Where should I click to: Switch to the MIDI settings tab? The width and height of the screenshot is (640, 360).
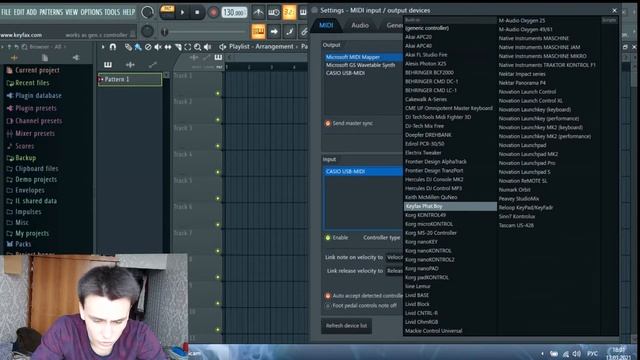[326, 25]
